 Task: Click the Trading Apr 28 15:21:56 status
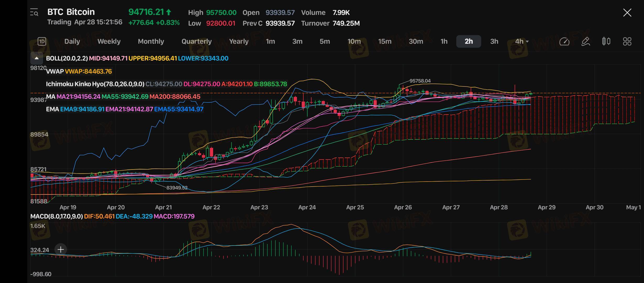click(85, 22)
